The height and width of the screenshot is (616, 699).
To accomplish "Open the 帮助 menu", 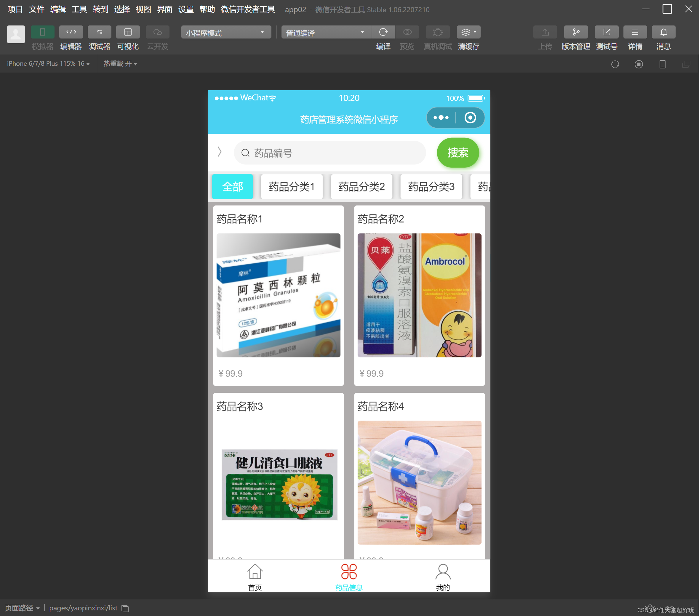I will pos(207,9).
